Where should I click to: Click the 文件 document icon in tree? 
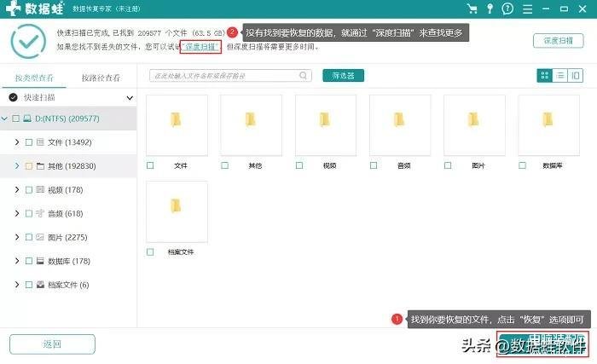tap(40, 142)
